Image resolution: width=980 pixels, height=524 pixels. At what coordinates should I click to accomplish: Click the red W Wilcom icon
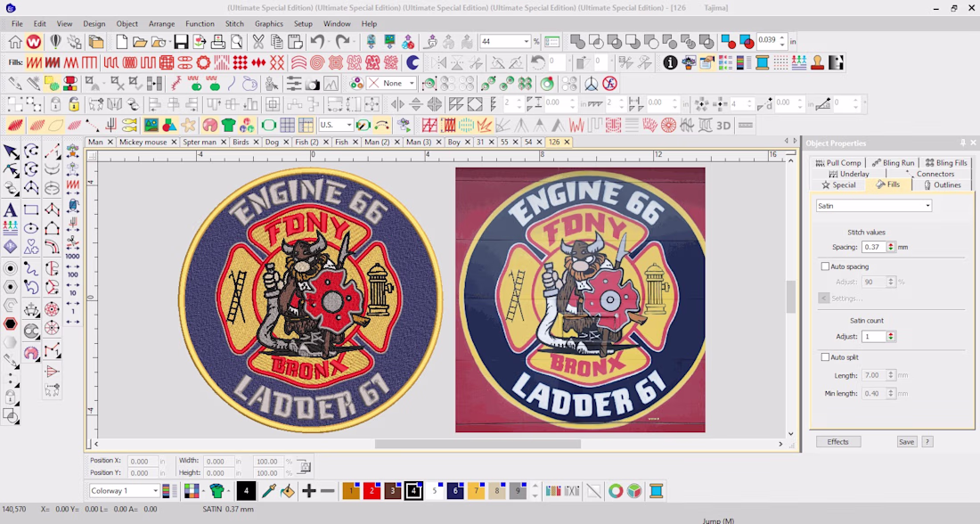(x=34, y=42)
